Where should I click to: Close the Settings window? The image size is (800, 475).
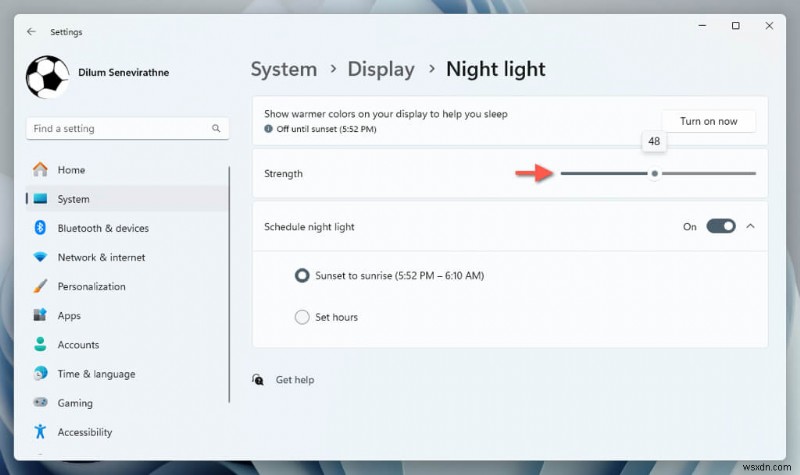click(x=769, y=26)
